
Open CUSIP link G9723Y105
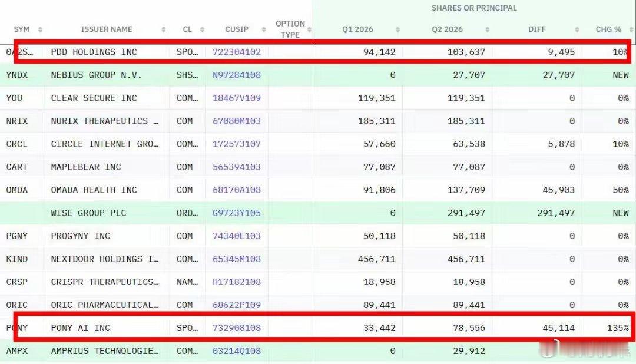click(x=237, y=213)
